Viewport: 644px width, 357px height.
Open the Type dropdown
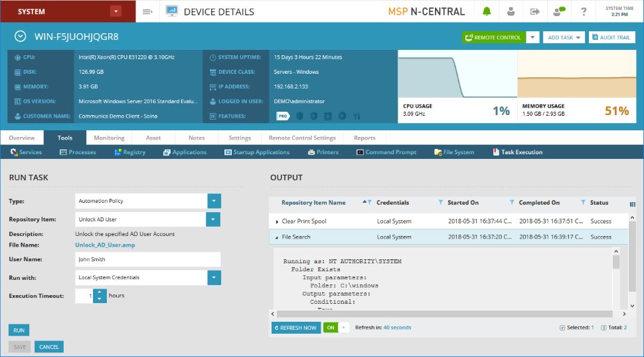coord(214,201)
